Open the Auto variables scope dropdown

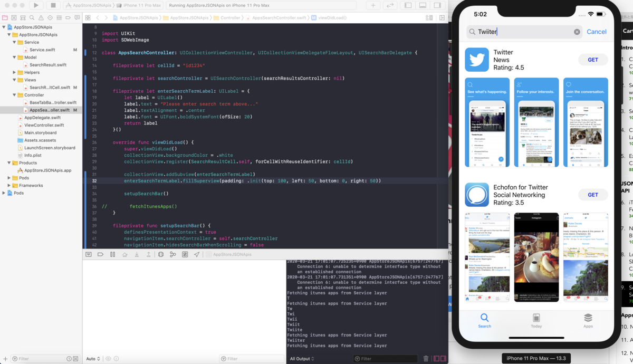click(x=92, y=359)
